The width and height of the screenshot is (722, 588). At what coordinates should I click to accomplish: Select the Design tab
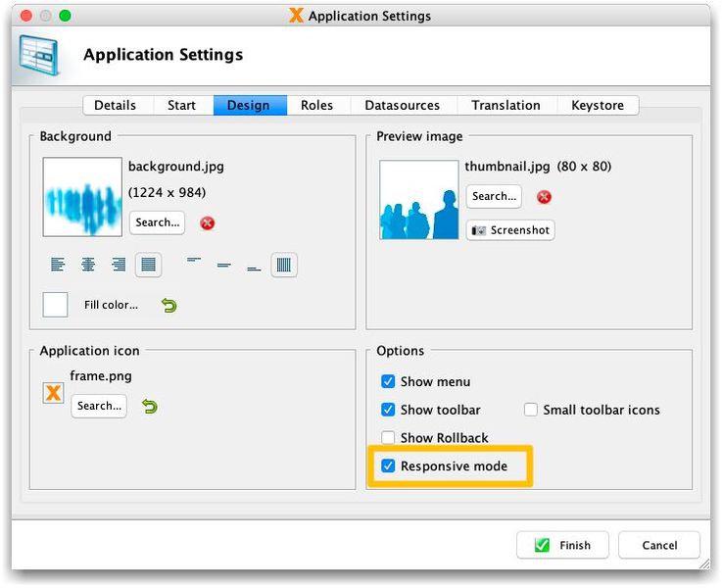pos(249,106)
